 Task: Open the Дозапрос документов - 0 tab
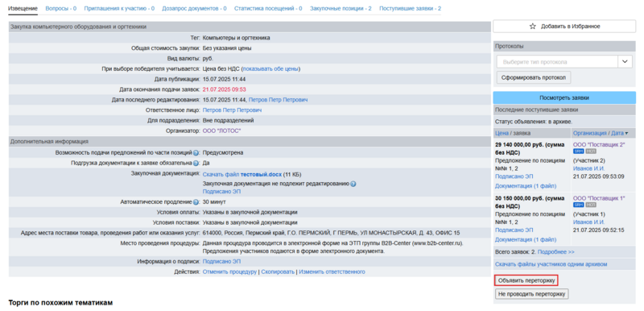click(x=194, y=8)
